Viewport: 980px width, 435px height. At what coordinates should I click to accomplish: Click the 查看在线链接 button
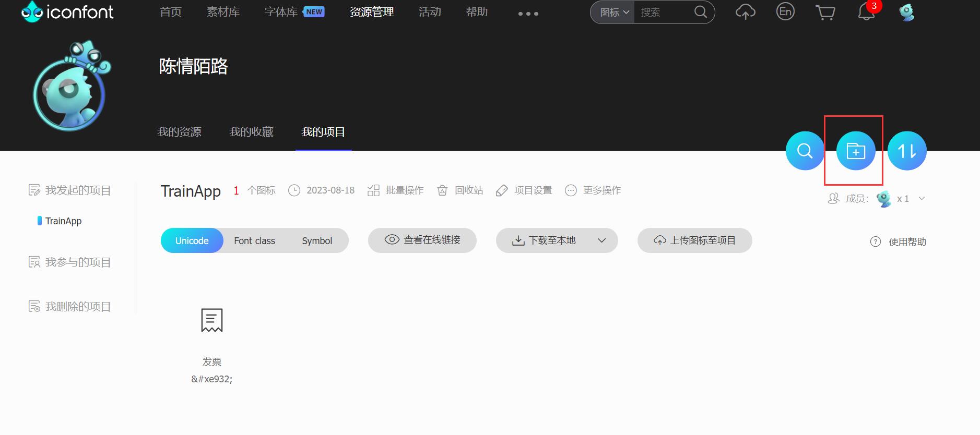point(422,240)
